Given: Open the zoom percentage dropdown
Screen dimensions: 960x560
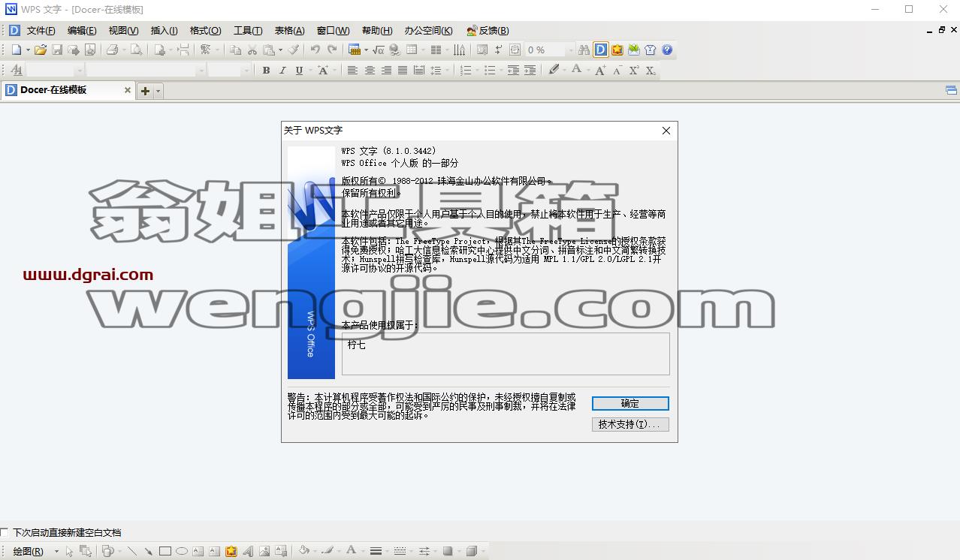Looking at the screenshot, I should point(570,50).
